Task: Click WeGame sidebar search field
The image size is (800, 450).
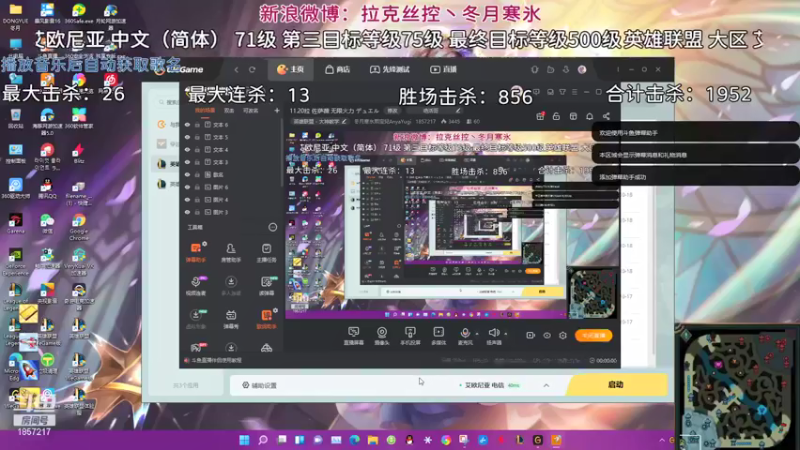Action: tap(169, 103)
